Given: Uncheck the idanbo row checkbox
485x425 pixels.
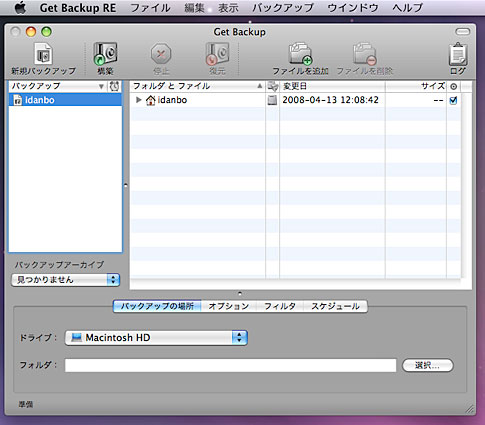Looking at the screenshot, I should pyautogui.click(x=453, y=100).
